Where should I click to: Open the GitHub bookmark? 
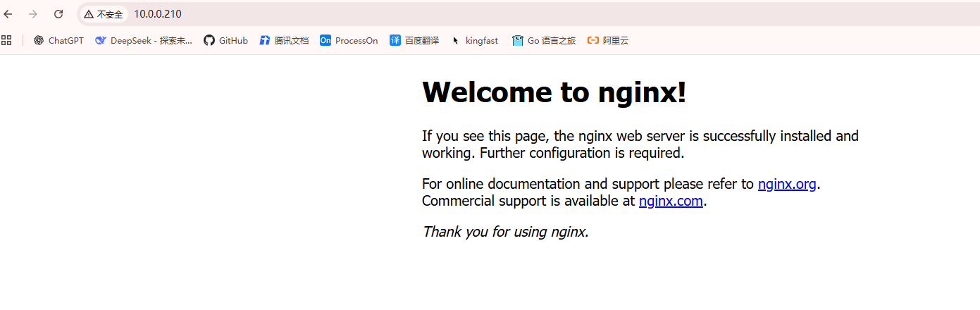click(225, 41)
